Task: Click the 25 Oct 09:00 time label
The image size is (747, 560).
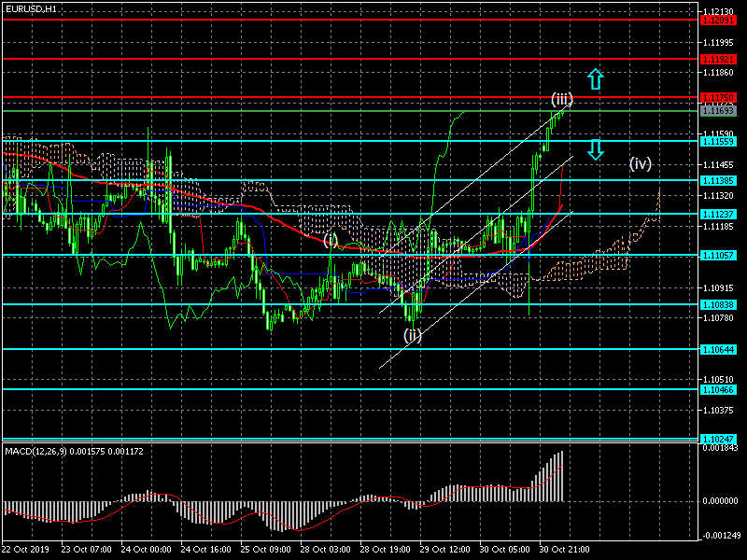Action: [266, 549]
